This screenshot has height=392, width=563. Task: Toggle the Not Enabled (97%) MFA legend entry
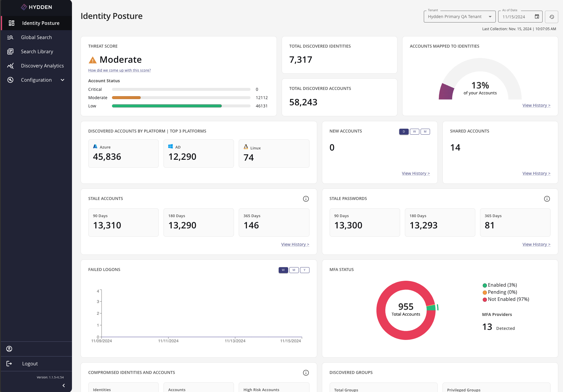point(506,299)
